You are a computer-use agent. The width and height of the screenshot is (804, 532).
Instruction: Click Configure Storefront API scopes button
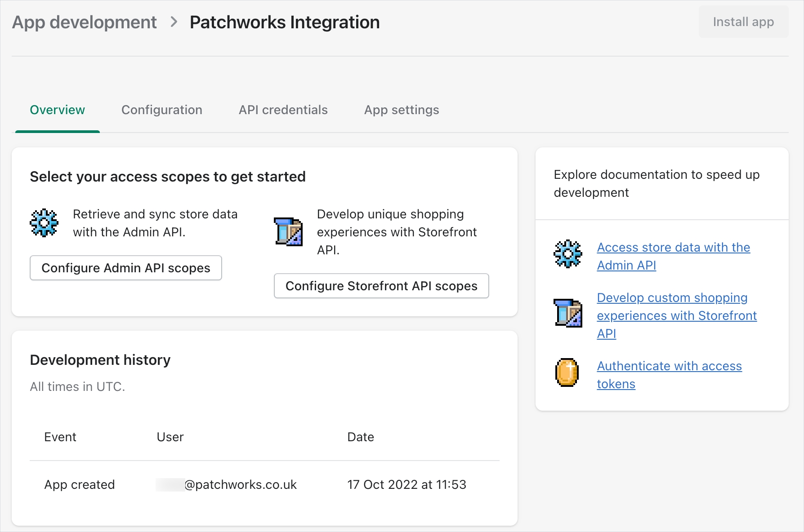click(381, 286)
